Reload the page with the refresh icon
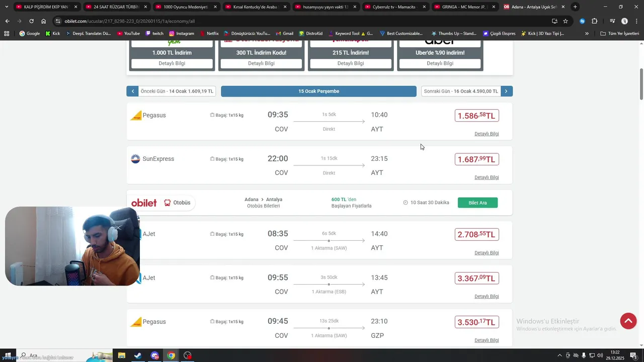This screenshot has width=644, height=362. (x=31, y=21)
